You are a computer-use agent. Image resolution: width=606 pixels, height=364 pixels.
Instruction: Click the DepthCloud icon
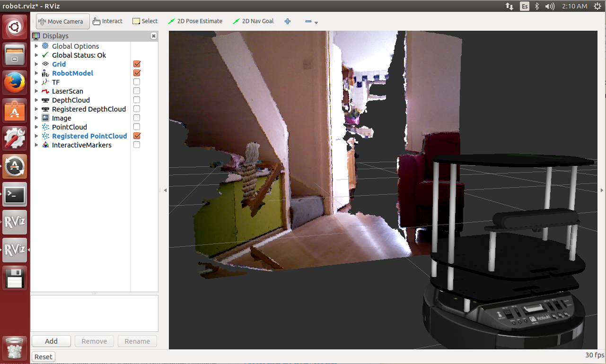(x=45, y=100)
